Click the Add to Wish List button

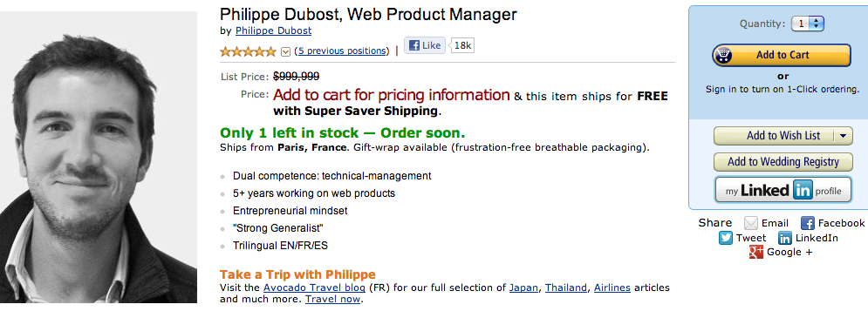773,136
